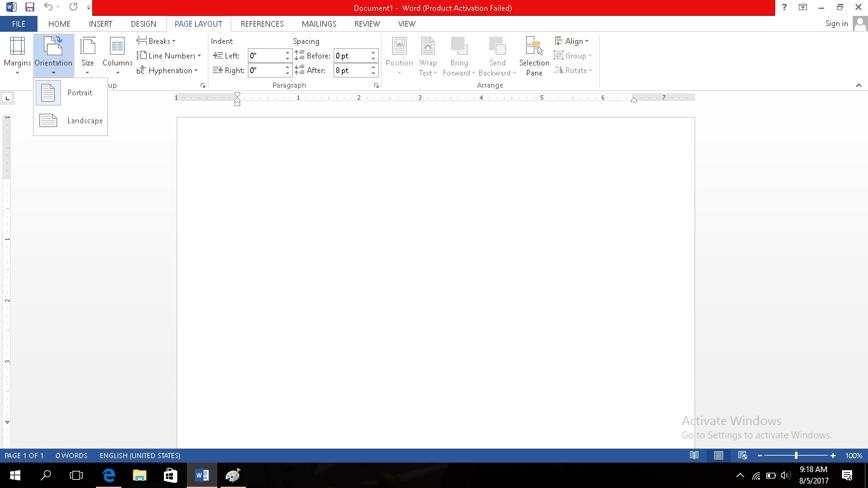Click the 100% zoom level

[x=853, y=456]
